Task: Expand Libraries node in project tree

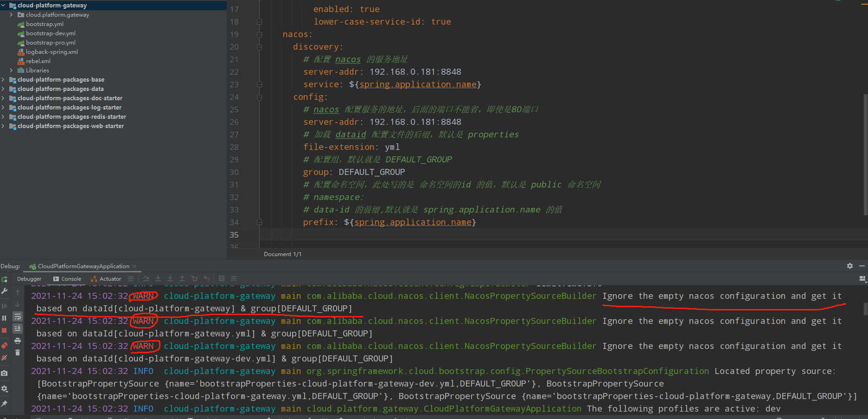Action: tap(11, 71)
